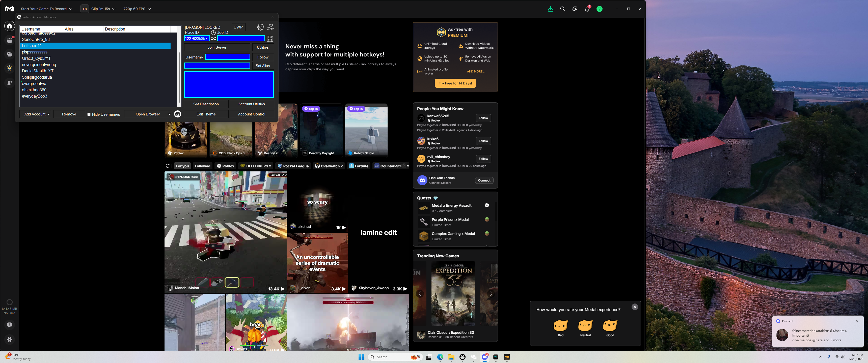Open the Clair Obscur Expedition 33 thumbnail

pos(453,294)
